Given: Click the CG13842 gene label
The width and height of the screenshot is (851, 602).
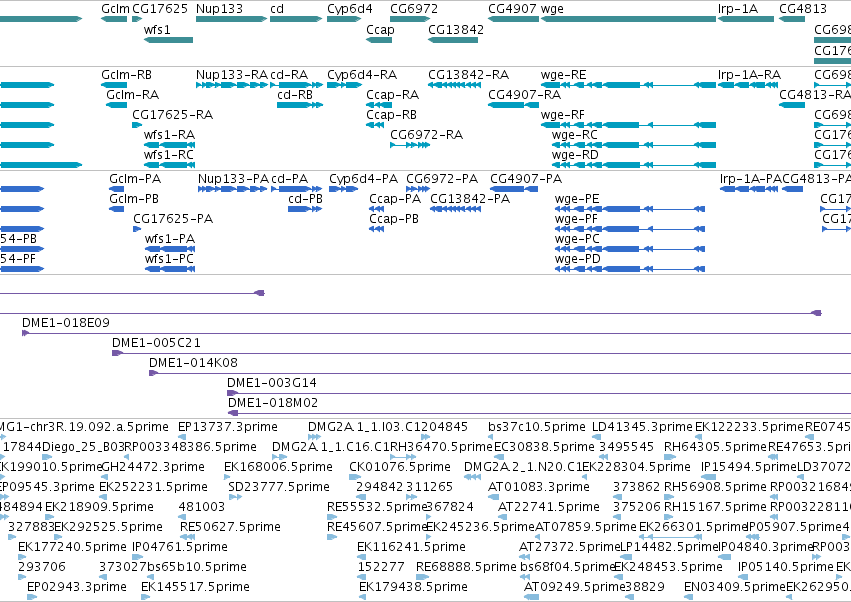Looking at the screenshot, I should [x=456, y=29].
